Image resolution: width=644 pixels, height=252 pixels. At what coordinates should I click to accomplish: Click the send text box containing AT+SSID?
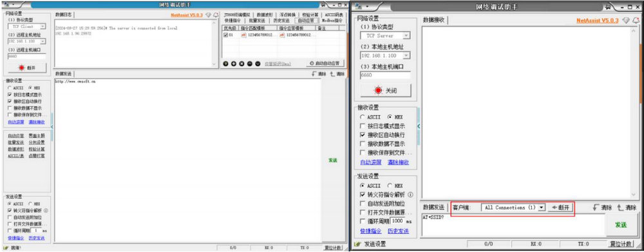coord(513,225)
